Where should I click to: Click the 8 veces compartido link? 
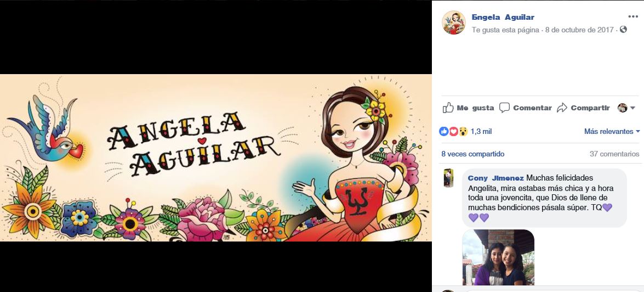pyautogui.click(x=473, y=154)
